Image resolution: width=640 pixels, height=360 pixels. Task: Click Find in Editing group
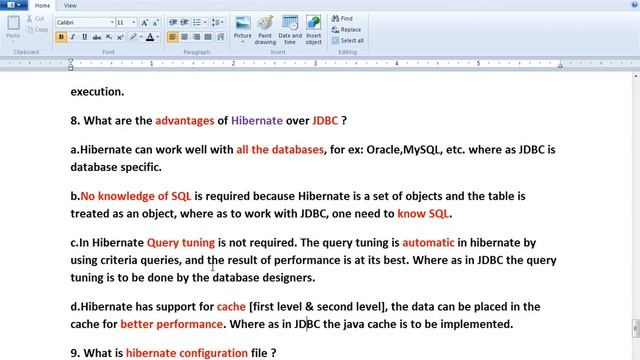click(x=342, y=18)
